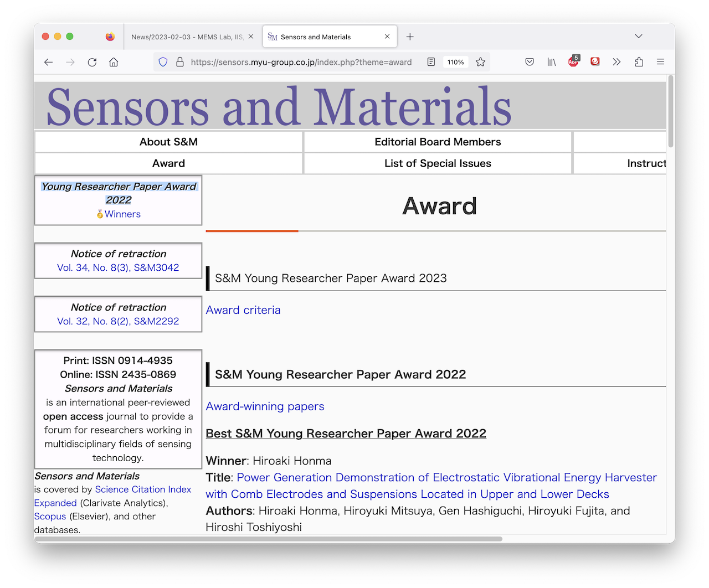Follow the Scopus link

50,517
